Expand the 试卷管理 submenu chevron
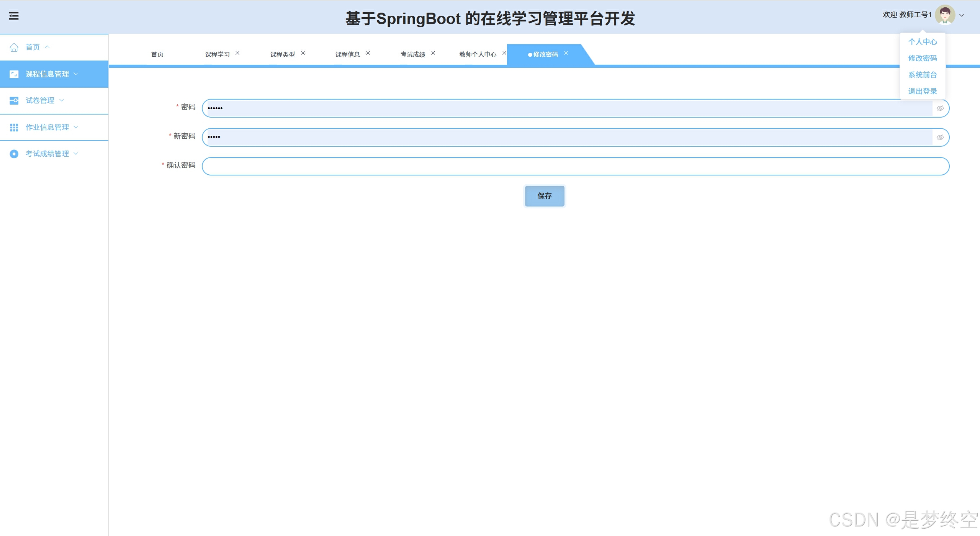Image resolution: width=980 pixels, height=536 pixels. click(62, 100)
